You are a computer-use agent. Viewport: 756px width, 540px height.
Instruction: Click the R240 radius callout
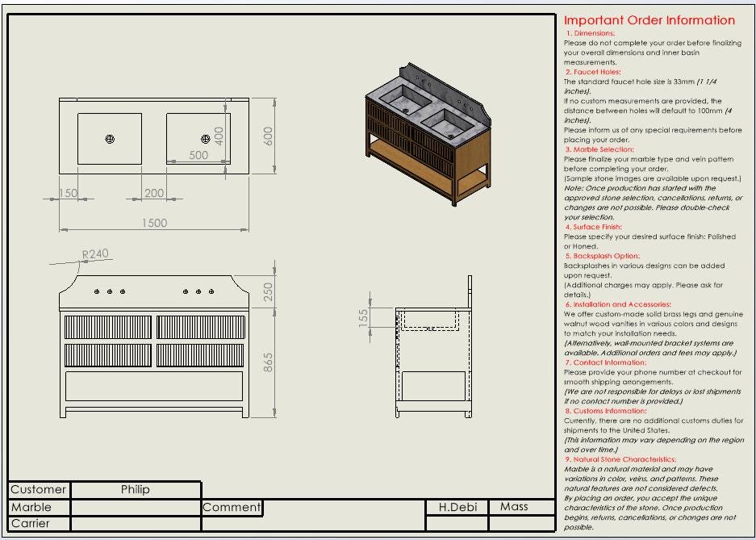(95, 253)
